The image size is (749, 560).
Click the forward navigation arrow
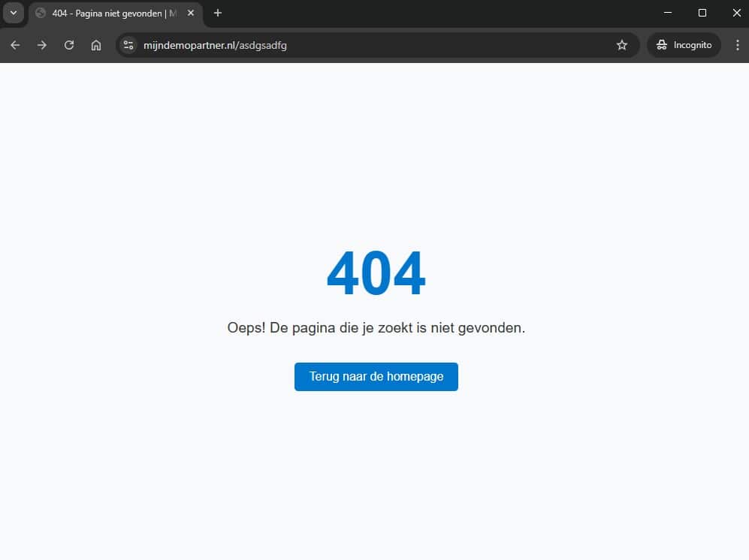click(x=42, y=45)
